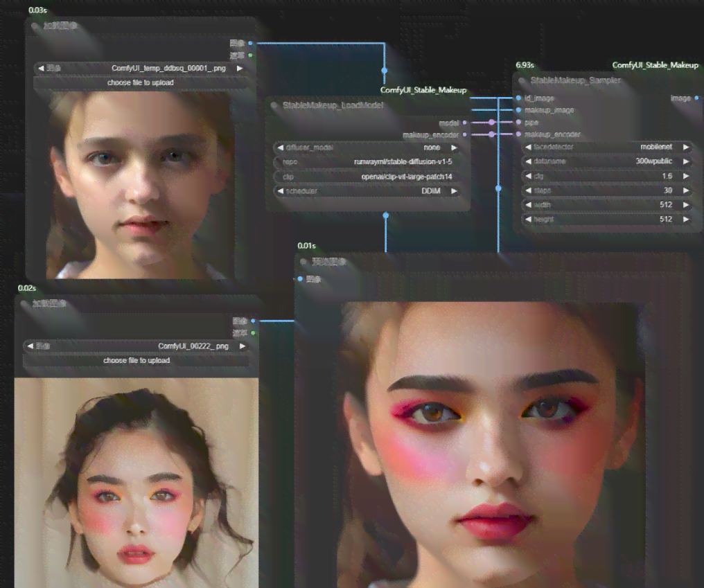Open the dataname 300wpublic dropdown
The height and width of the screenshot is (588, 704).
pos(607,161)
